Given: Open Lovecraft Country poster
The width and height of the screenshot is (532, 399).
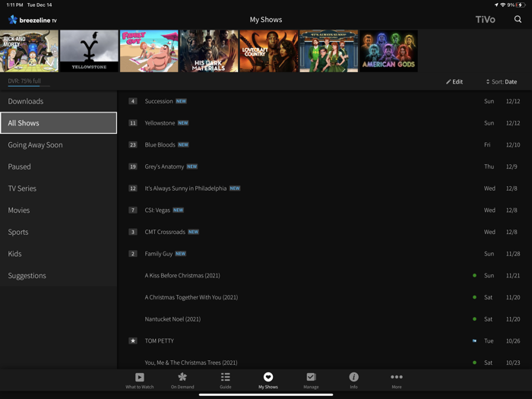Looking at the screenshot, I should (x=269, y=51).
